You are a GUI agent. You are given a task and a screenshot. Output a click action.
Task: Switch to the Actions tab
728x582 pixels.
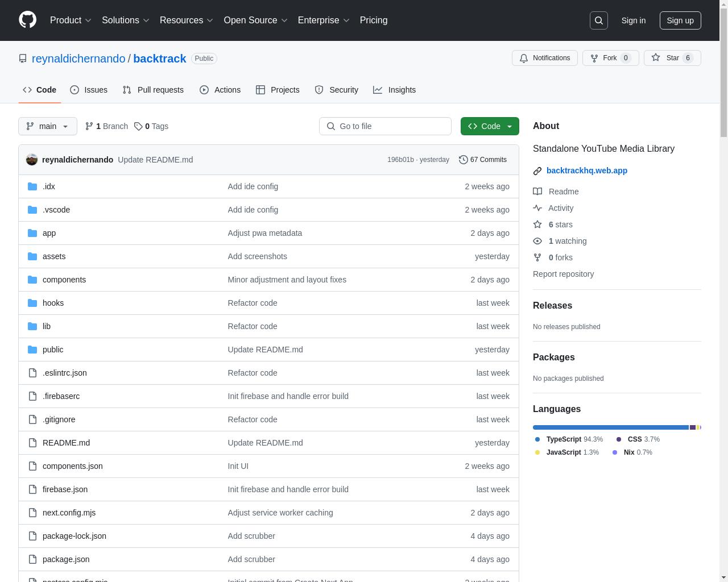pos(220,90)
